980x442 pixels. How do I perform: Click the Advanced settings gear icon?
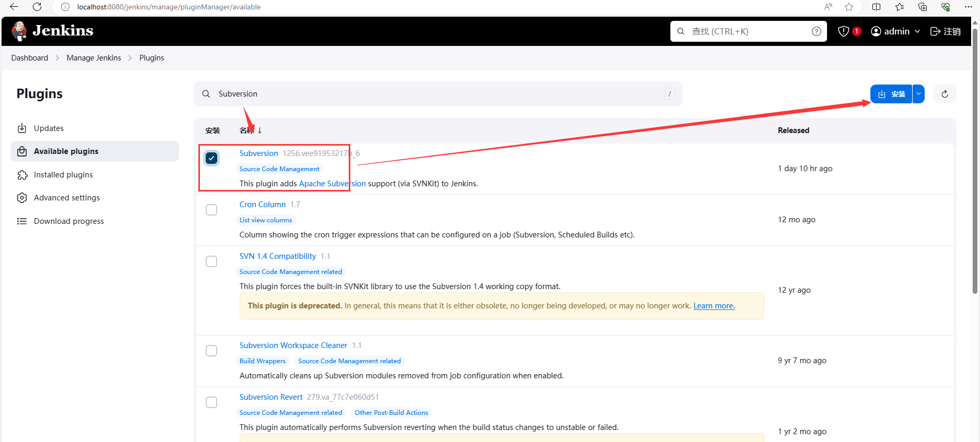point(22,198)
